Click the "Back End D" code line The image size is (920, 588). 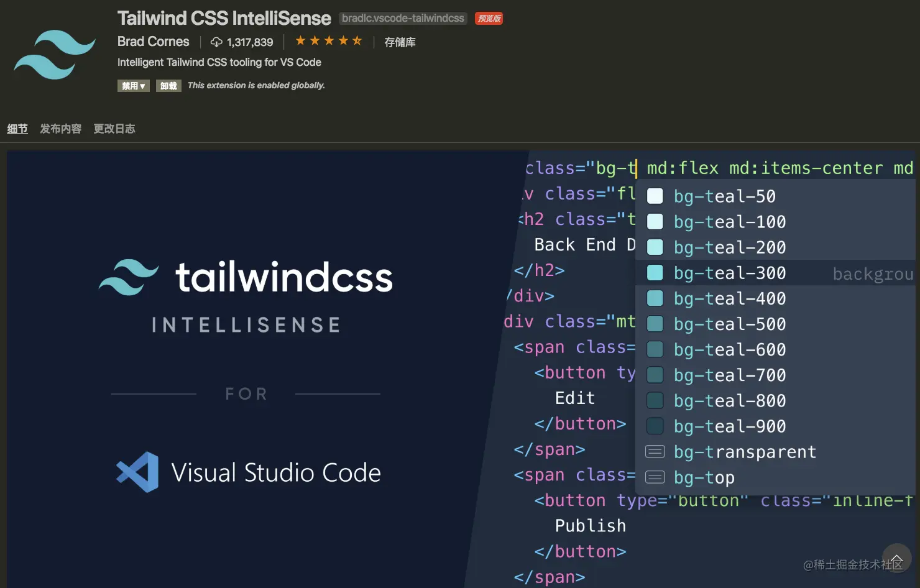click(x=585, y=244)
